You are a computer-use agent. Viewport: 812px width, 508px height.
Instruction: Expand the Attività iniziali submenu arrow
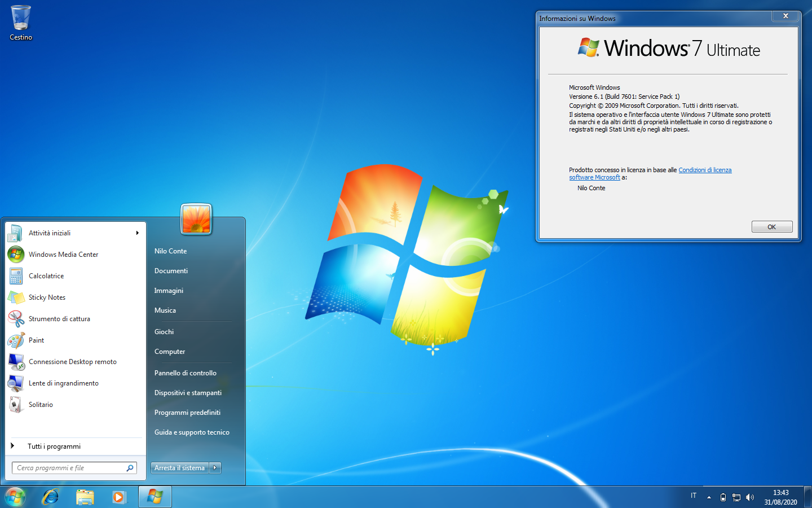(x=137, y=233)
